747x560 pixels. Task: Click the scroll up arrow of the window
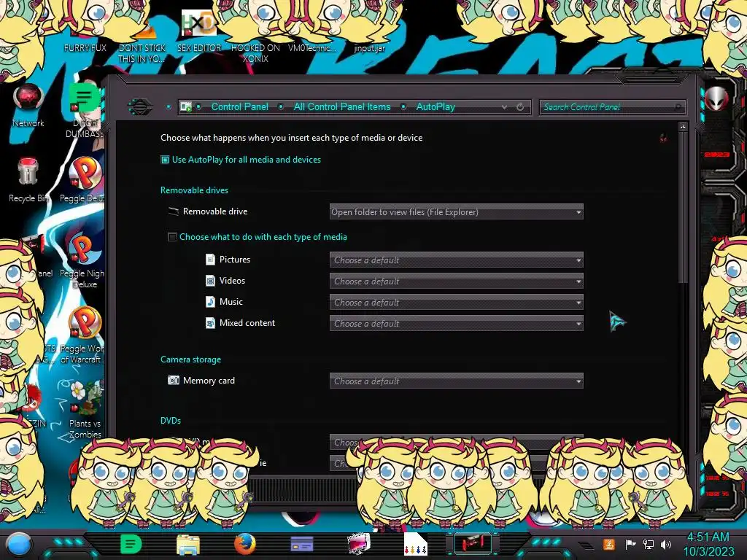coord(683,127)
